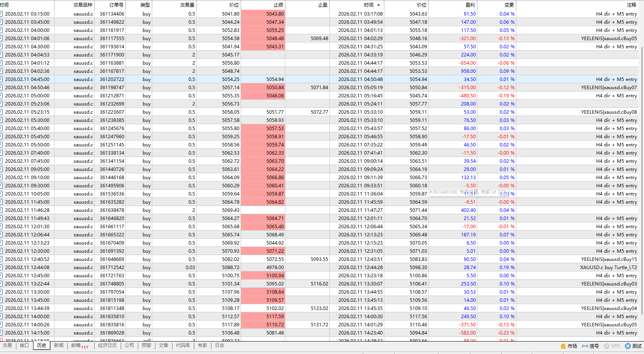Click the 132.13 profit value

[468, 177]
